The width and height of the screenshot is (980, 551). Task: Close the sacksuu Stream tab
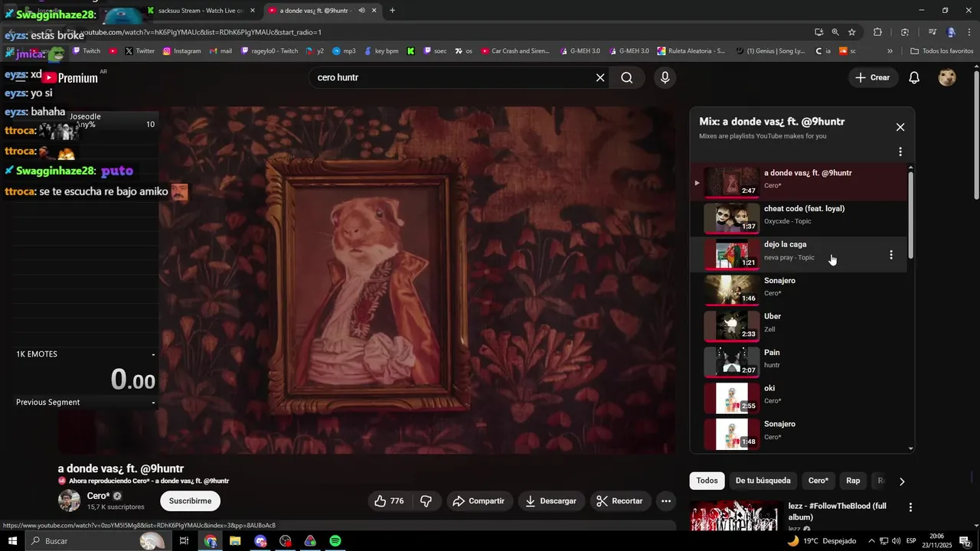[x=253, y=11]
